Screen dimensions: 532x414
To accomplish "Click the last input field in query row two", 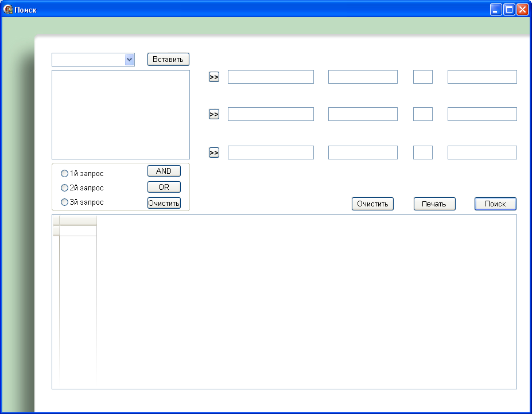I will coord(482,114).
